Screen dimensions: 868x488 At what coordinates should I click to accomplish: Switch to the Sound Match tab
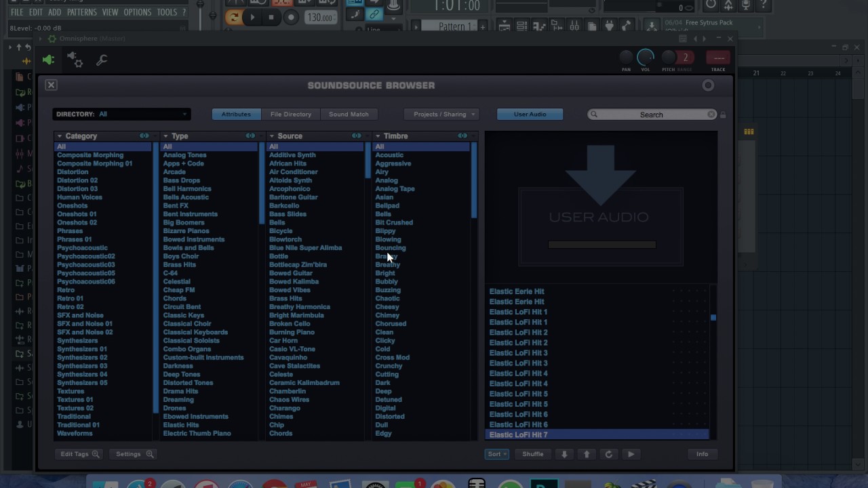tap(349, 114)
